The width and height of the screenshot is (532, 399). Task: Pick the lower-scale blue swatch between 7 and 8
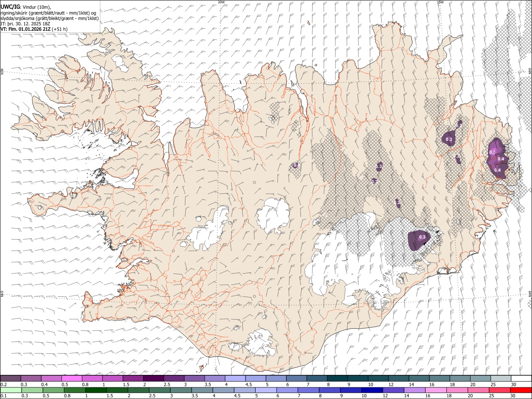coord(308,390)
